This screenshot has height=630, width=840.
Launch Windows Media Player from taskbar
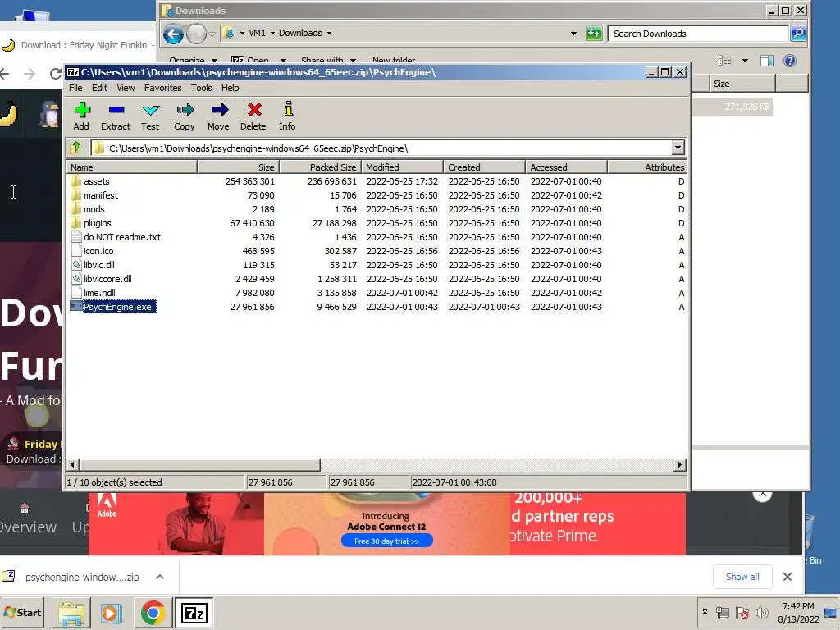point(112,613)
